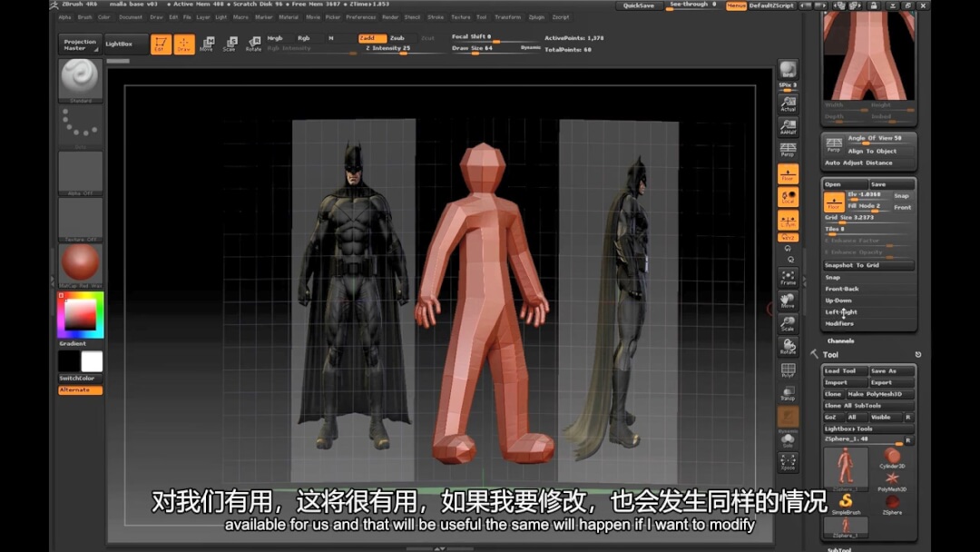Select the SimpleBrush tool
Viewport: 980px width, 552px height.
point(846,504)
